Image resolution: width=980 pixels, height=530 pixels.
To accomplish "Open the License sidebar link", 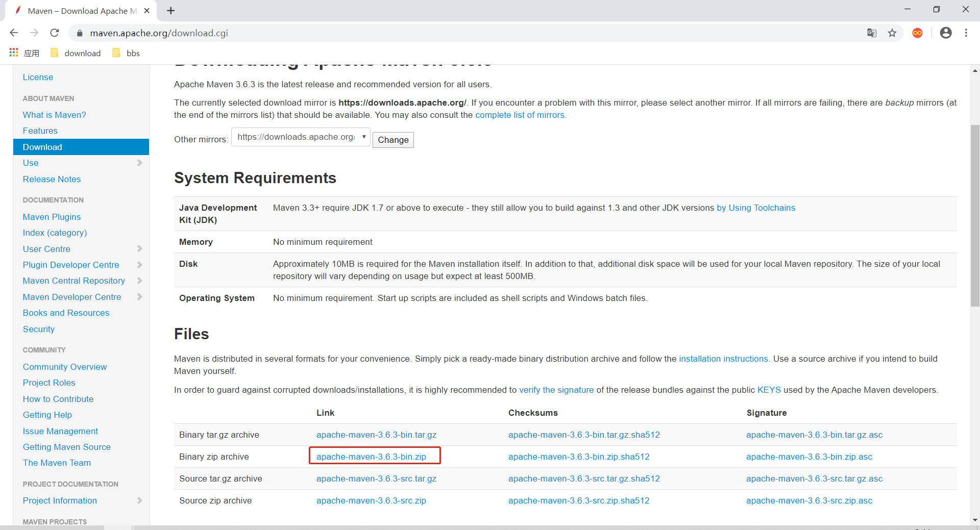I will click(x=38, y=77).
